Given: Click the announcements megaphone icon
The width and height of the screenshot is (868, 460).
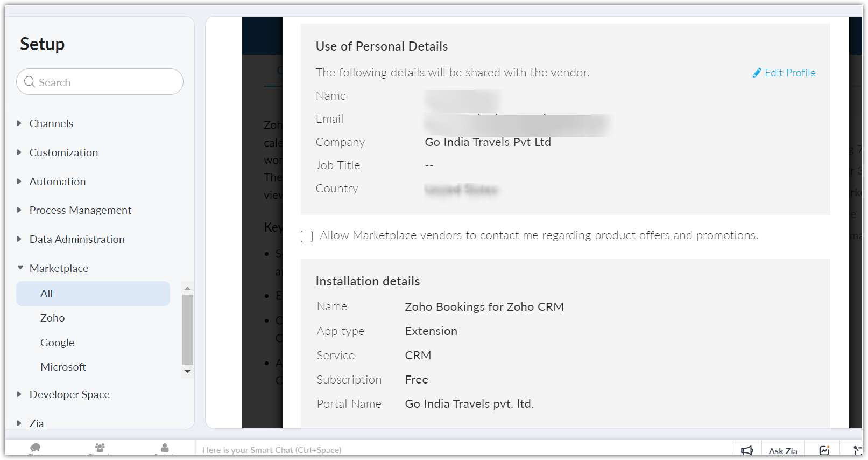Looking at the screenshot, I should click(x=747, y=450).
